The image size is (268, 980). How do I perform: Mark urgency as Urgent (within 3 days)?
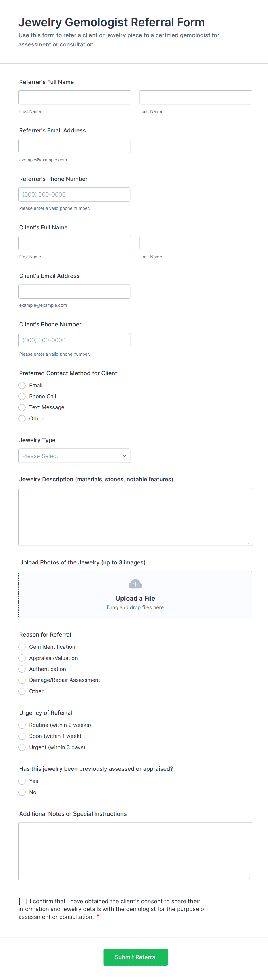(22, 747)
